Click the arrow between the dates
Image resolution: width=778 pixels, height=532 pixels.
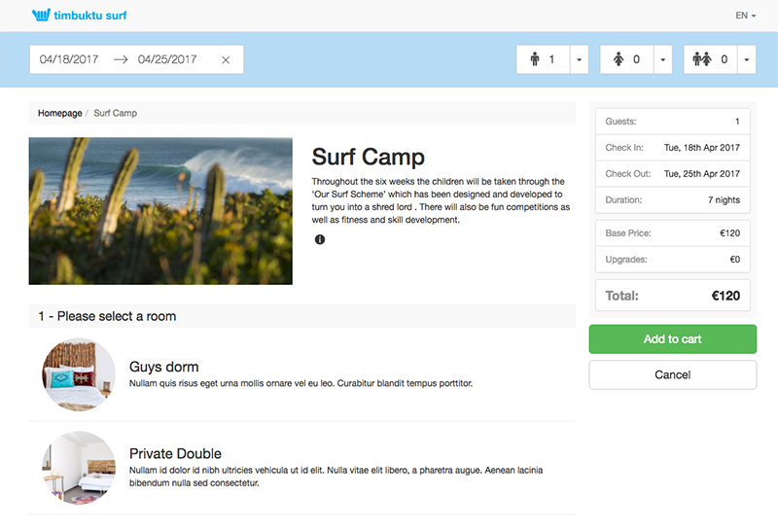pyautogui.click(x=121, y=59)
